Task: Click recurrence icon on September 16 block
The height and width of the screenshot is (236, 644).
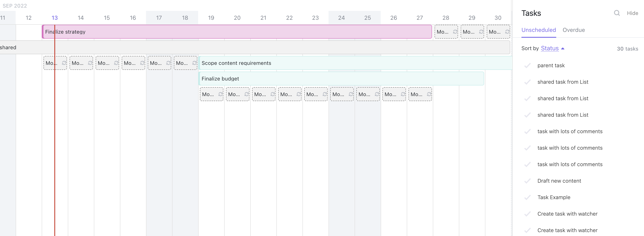Action: (x=142, y=63)
